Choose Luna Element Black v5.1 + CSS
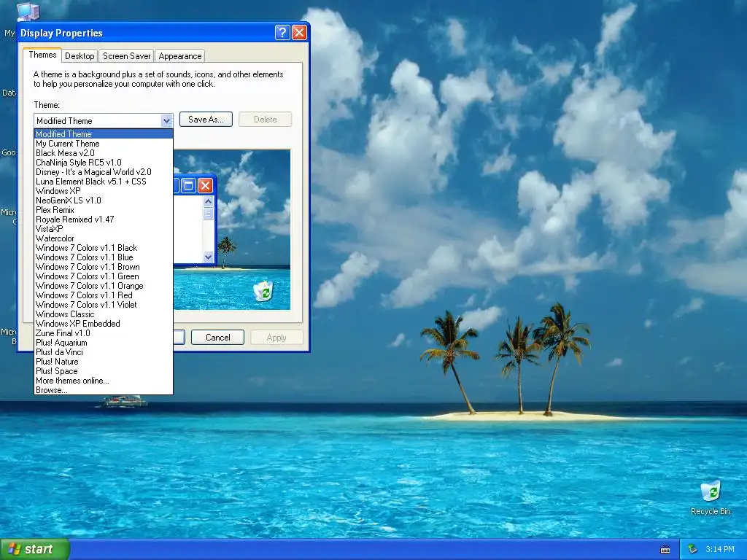This screenshot has width=747, height=560. pos(104,182)
